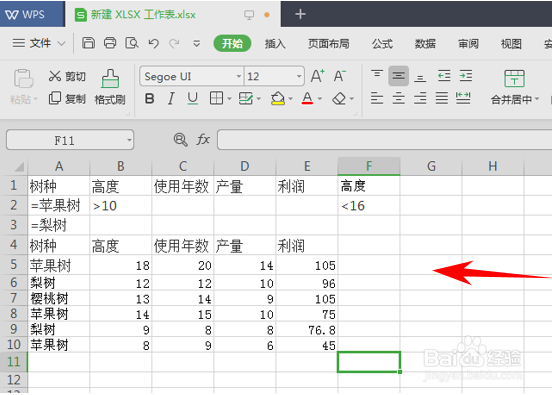Switch to the 公式 tab
The image size is (552, 395).
click(x=382, y=44)
